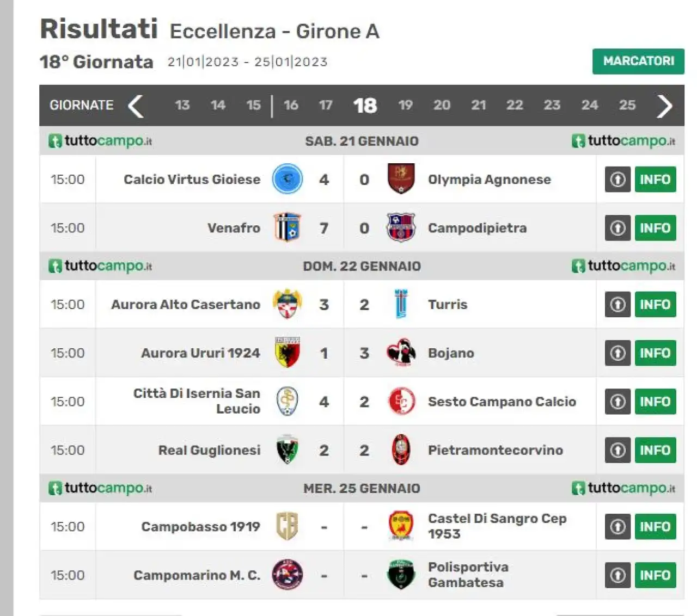The image size is (697, 616).
Task: Click the Sesto Campano Calcio crest
Action: tap(401, 402)
